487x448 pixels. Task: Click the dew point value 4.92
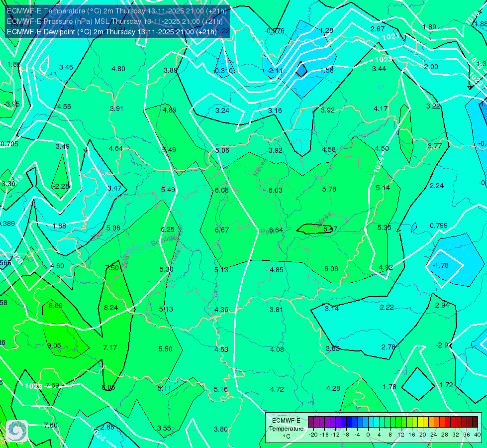click(386, 267)
